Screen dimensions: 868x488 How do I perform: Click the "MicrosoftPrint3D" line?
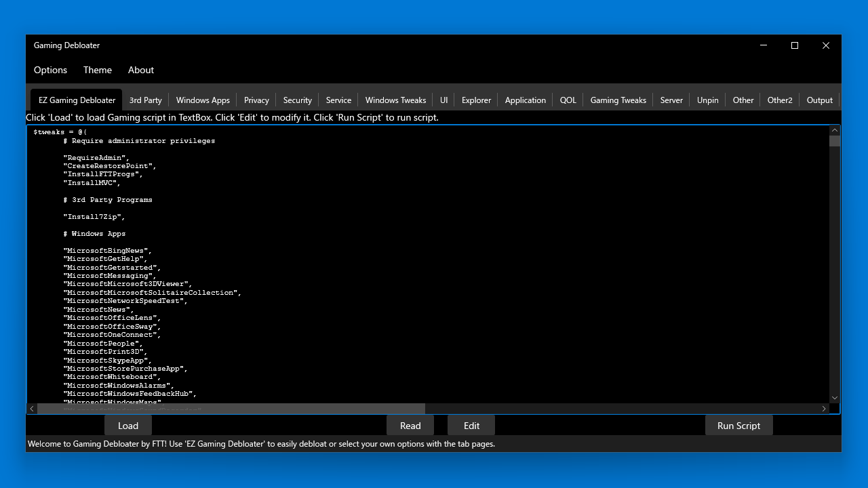[x=105, y=352]
